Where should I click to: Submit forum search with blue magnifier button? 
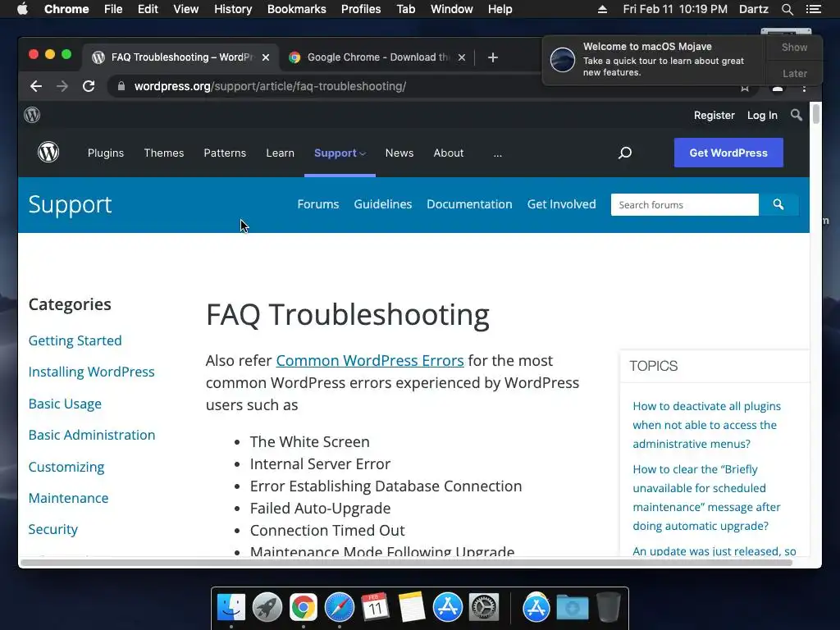(778, 204)
